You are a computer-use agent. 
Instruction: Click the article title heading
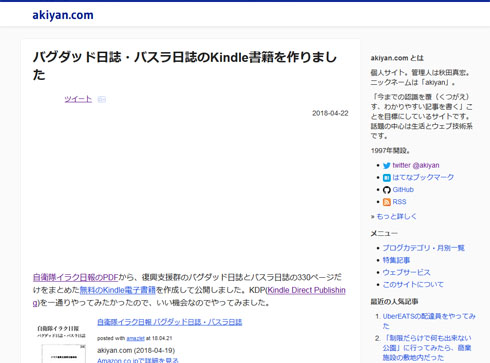[x=185, y=66]
